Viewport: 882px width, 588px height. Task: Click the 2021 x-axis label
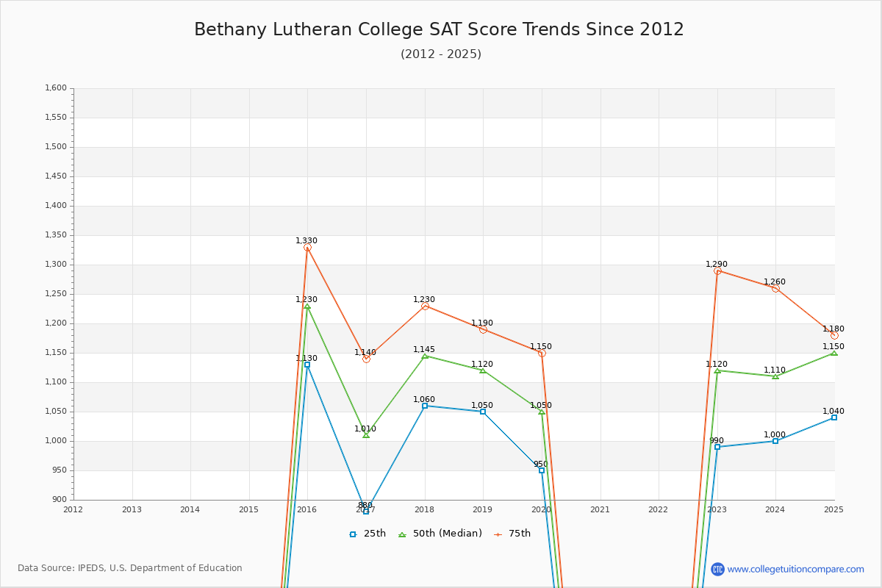600,509
